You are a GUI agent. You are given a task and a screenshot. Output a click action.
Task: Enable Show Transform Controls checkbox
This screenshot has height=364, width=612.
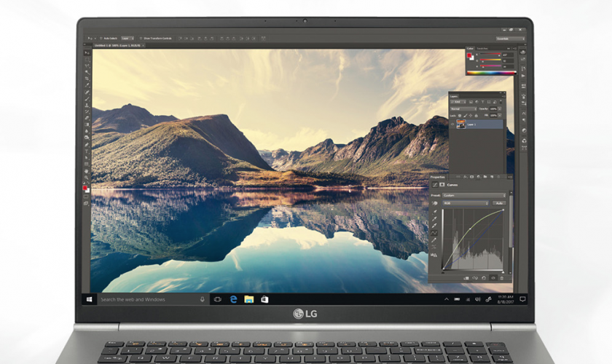(x=141, y=39)
